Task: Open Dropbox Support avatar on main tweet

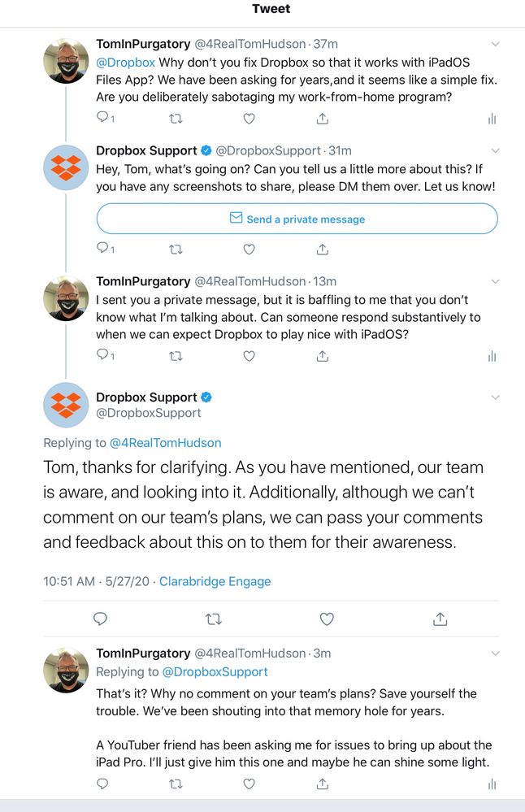Action: pos(66,405)
